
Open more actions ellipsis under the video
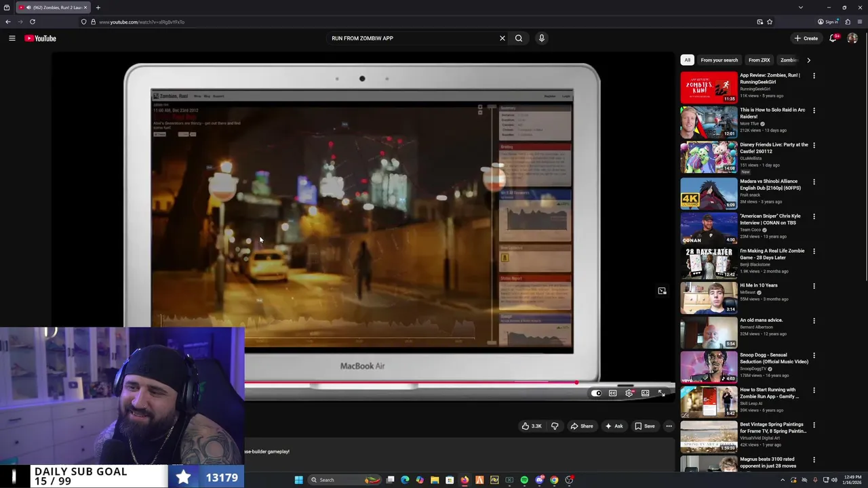pos(669,426)
